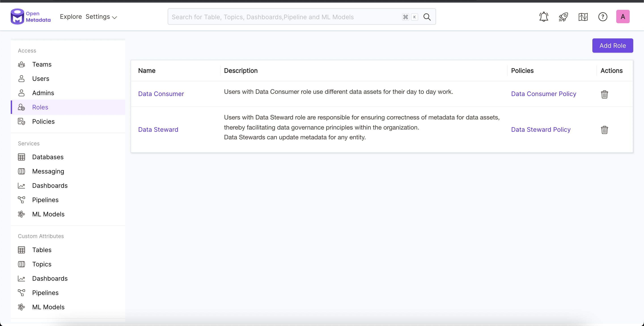The height and width of the screenshot is (326, 644).
Task: Open the map tour icon
Action: [583, 17]
